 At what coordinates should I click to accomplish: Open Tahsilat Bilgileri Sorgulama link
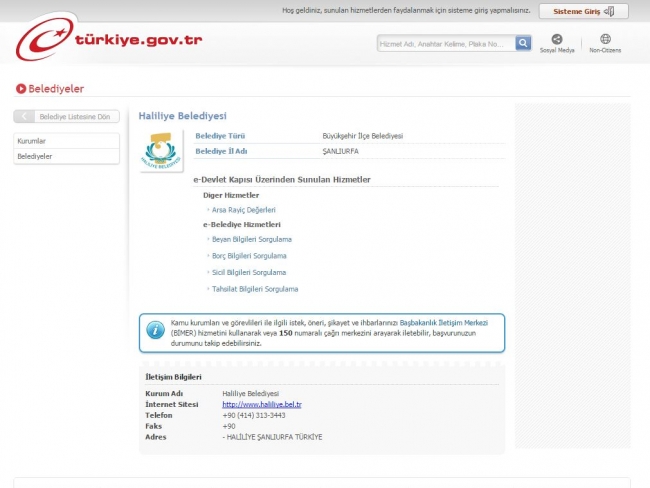[255, 289]
